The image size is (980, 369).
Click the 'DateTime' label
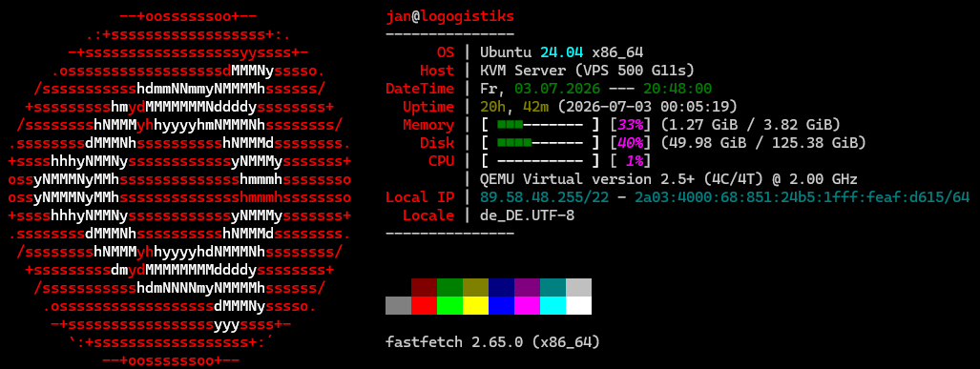point(420,88)
